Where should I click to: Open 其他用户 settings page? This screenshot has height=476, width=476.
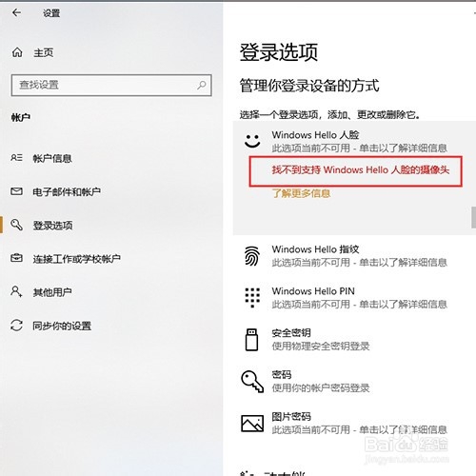tap(52, 292)
